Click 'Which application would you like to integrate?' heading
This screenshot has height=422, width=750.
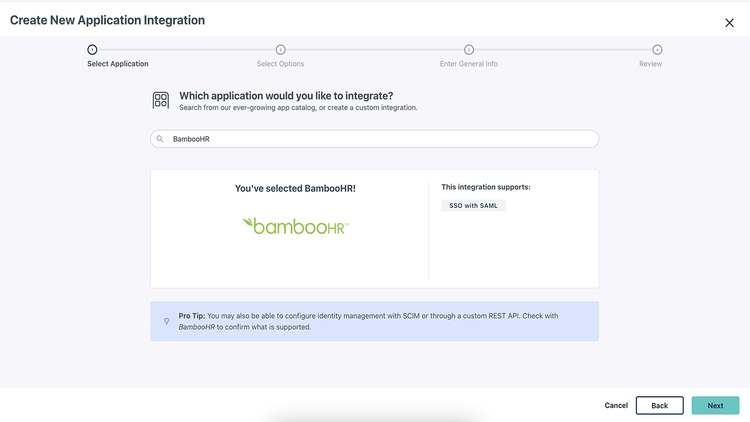pos(286,96)
